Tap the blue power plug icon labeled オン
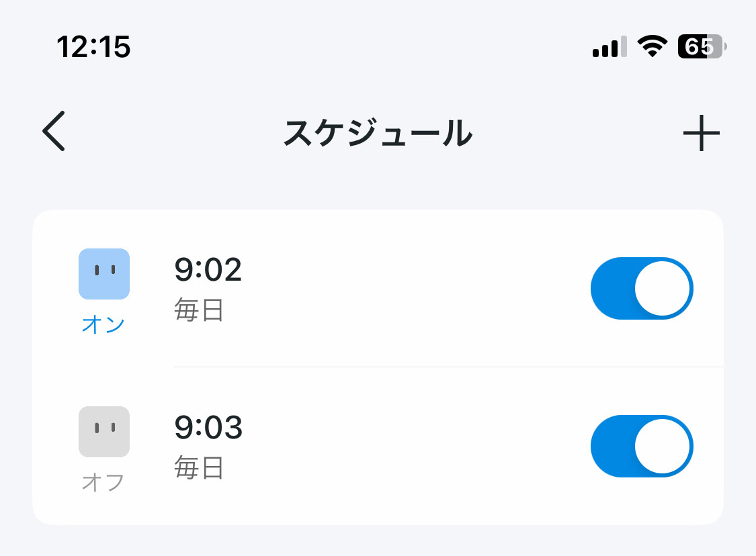The height and width of the screenshot is (556, 756). (x=104, y=273)
